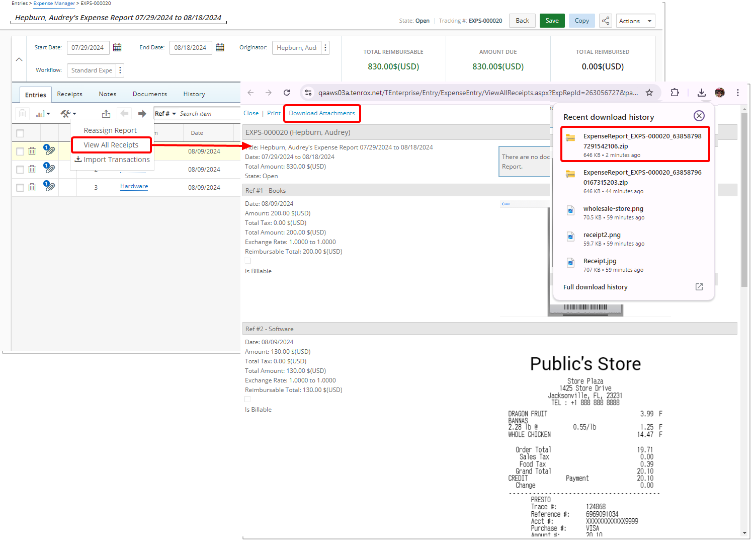Open the Actions dropdown

coord(635,21)
